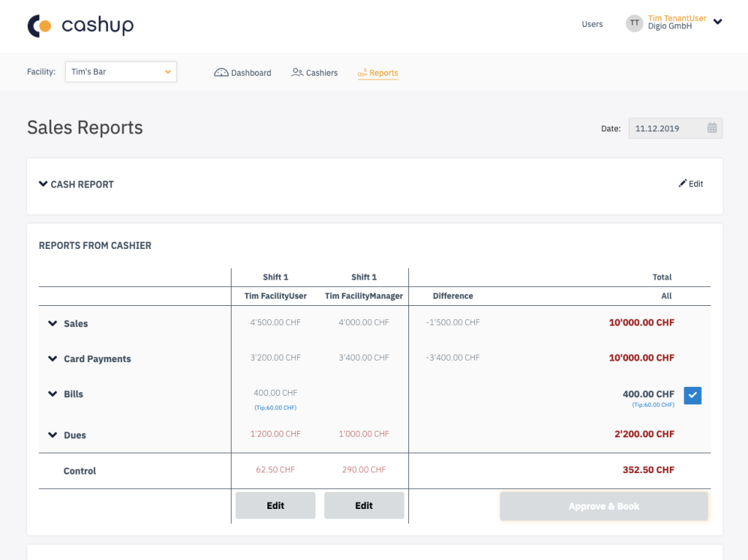Click the Cash Report Edit pencil link

(691, 184)
